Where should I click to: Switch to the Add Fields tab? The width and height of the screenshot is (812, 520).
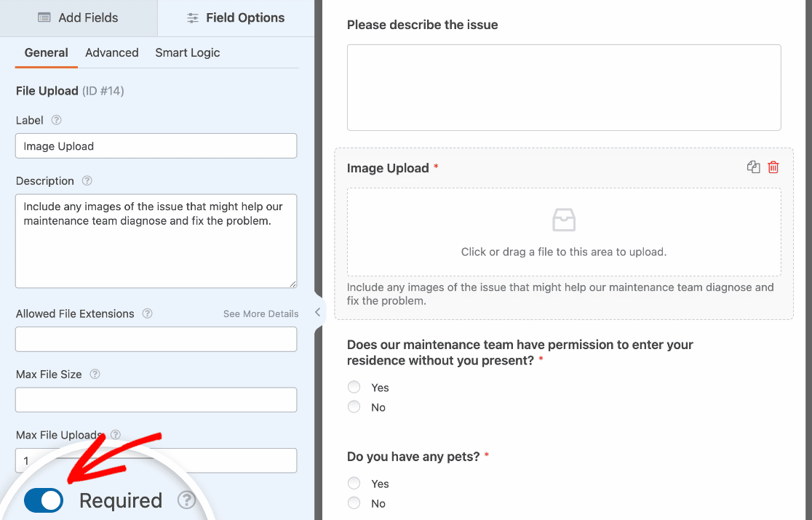[x=78, y=18]
